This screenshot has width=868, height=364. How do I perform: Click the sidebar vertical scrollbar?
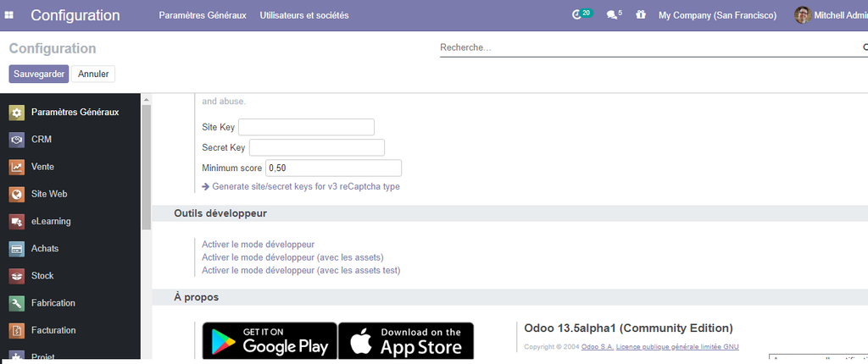pyautogui.click(x=146, y=169)
